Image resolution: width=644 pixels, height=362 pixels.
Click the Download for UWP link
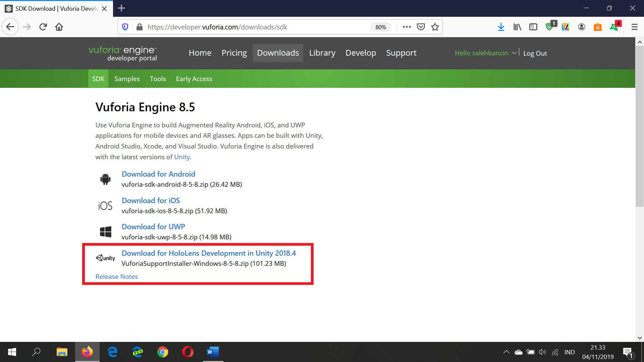(x=153, y=227)
